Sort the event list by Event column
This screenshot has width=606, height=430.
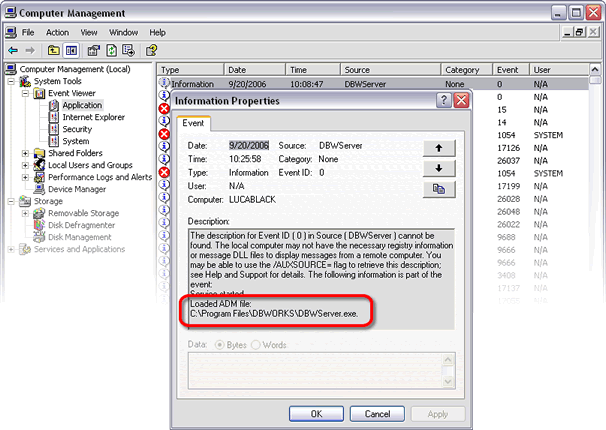click(511, 70)
